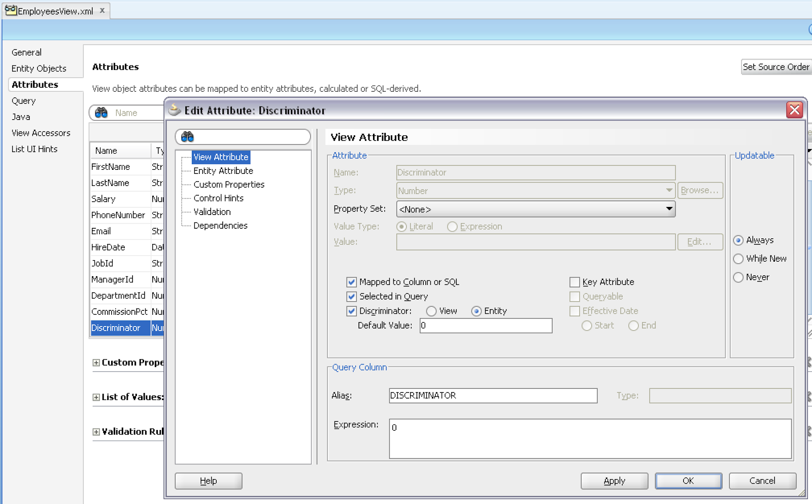
Task: Open the General tab
Action: coord(27,52)
